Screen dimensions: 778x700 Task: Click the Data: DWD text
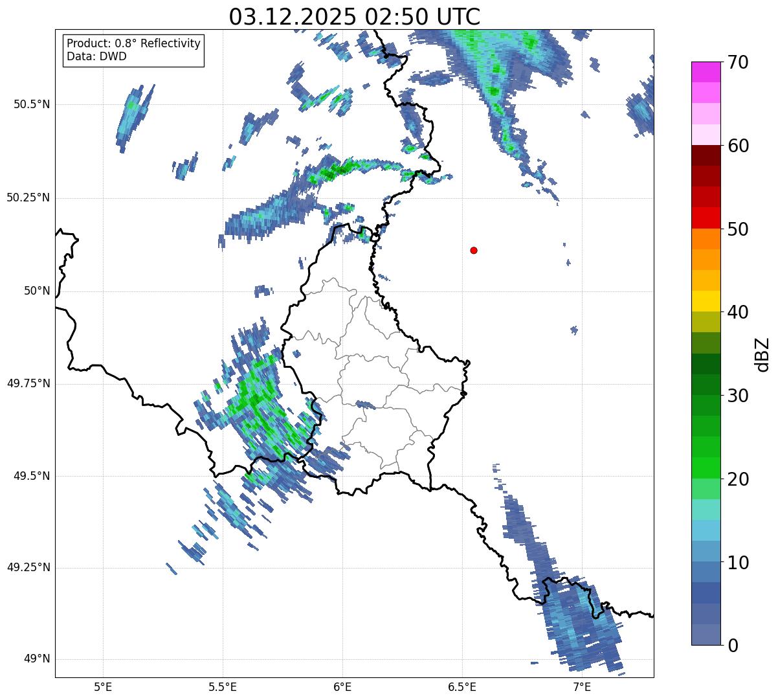[96, 56]
